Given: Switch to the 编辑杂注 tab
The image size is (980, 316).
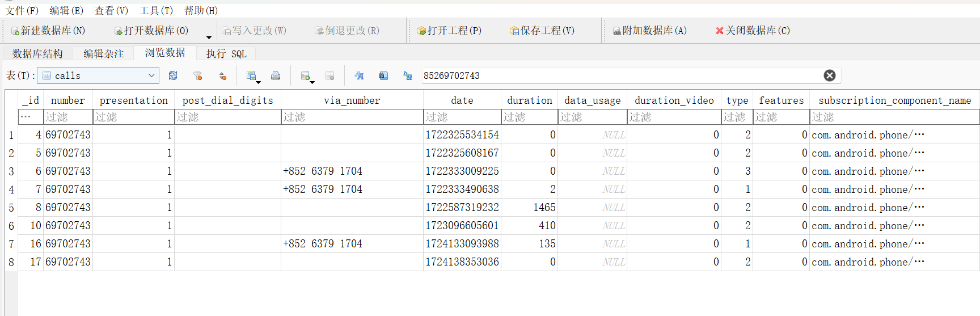Looking at the screenshot, I should click(104, 53).
